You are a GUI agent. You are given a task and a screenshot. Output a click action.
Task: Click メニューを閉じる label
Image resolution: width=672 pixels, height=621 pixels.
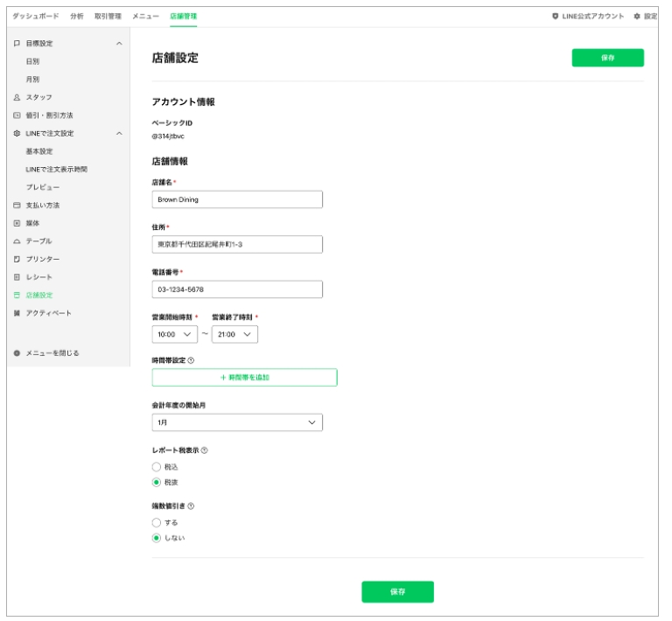[x=52, y=353]
